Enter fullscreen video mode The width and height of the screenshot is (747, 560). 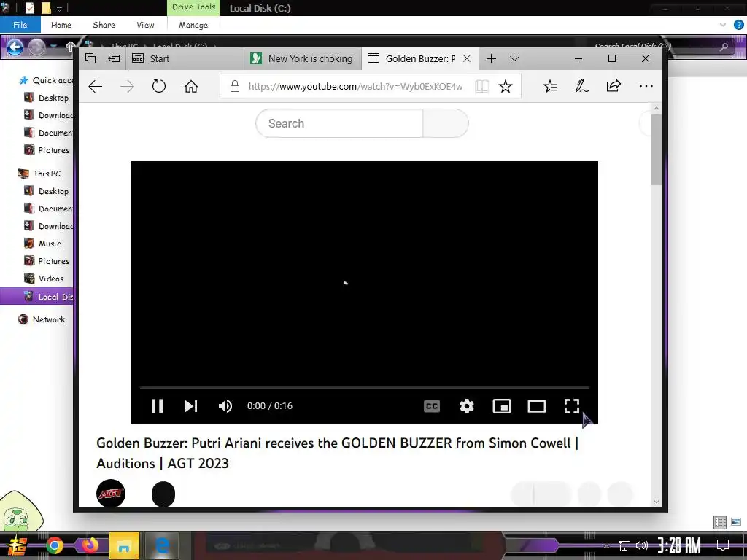(x=572, y=406)
